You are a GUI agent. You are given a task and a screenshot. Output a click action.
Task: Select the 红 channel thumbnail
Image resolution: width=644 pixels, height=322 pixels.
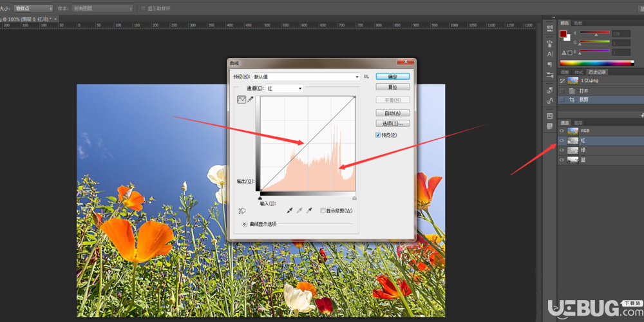(573, 140)
